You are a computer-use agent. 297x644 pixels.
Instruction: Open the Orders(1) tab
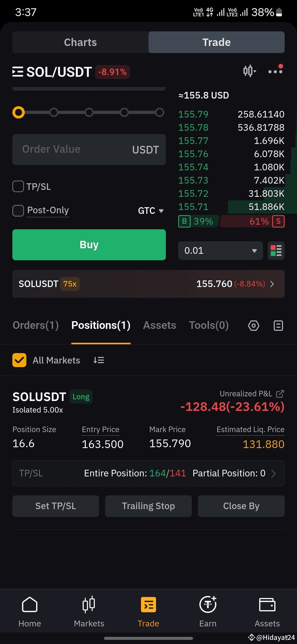(x=36, y=325)
